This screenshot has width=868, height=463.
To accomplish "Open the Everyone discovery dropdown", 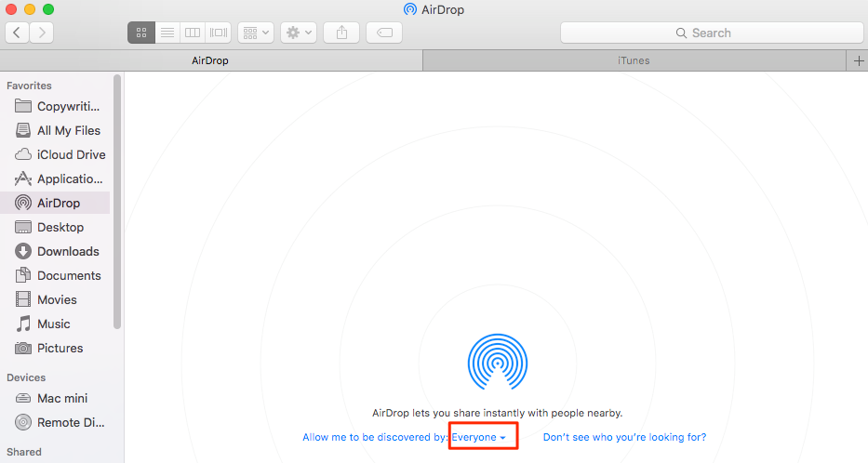I will click(x=478, y=437).
